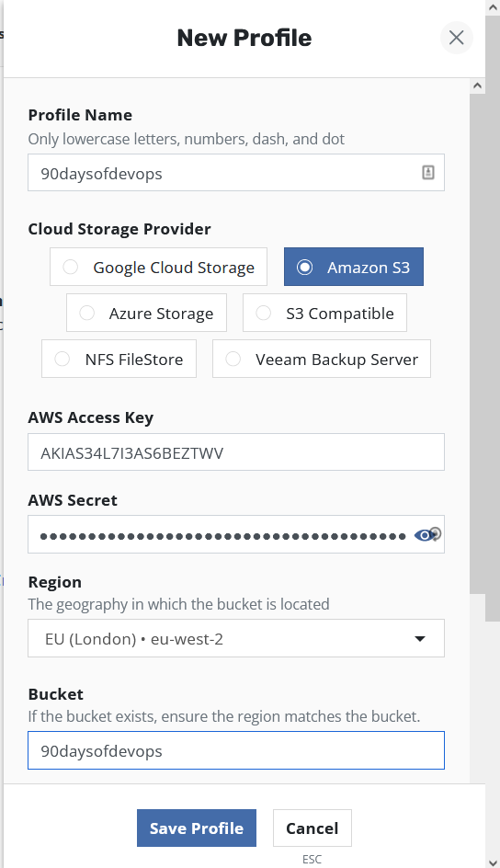The width and height of the screenshot is (500, 868).
Task: Reveal AWS Secret with the eye icon
Action: [x=425, y=535]
